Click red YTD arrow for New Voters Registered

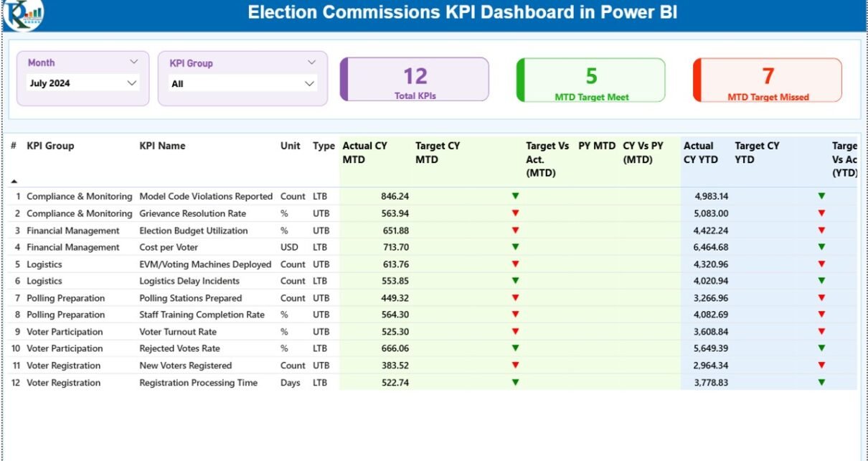pyautogui.click(x=821, y=365)
